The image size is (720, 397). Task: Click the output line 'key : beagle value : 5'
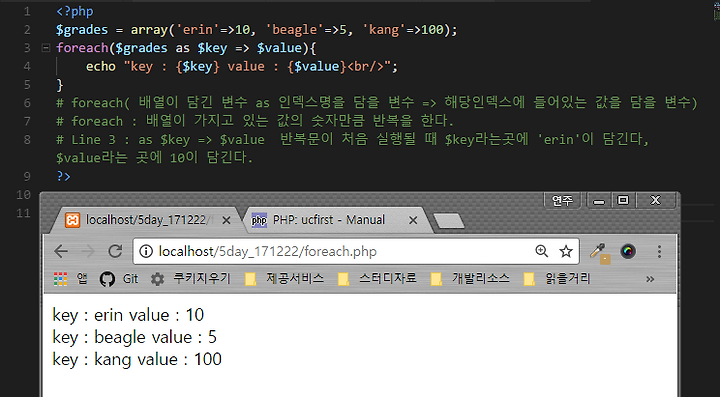pyautogui.click(x=135, y=337)
